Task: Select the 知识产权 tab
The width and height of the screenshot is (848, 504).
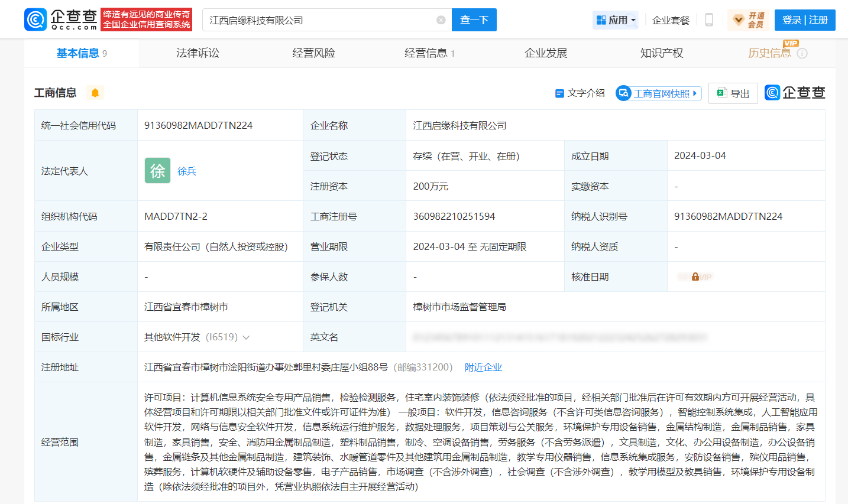Action: pyautogui.click(x=661, y=53)
